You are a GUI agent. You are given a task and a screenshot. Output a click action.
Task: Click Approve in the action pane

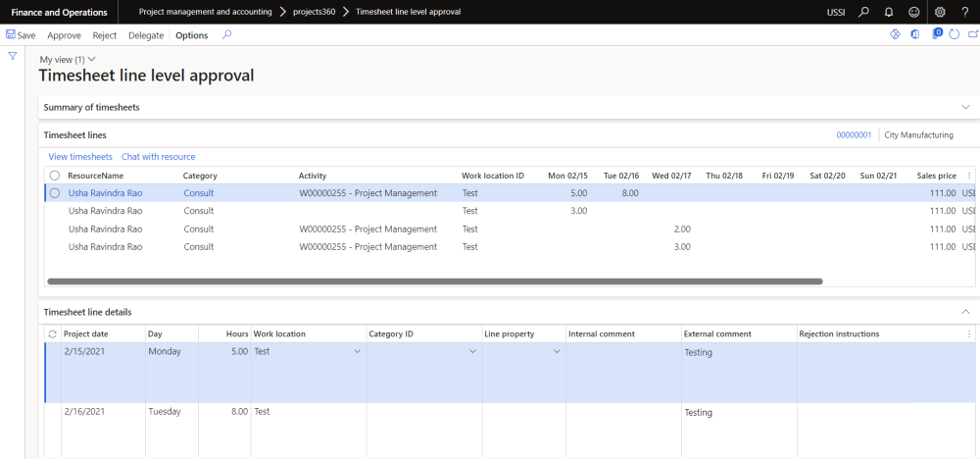pyautogui.click(x=64, y=35)
